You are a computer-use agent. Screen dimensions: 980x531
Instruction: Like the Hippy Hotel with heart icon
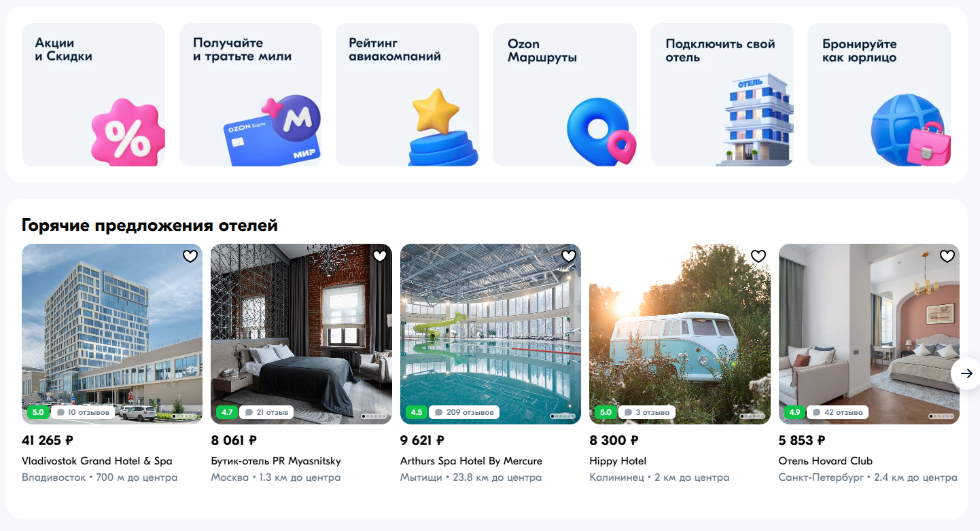[x=758, y=256]
